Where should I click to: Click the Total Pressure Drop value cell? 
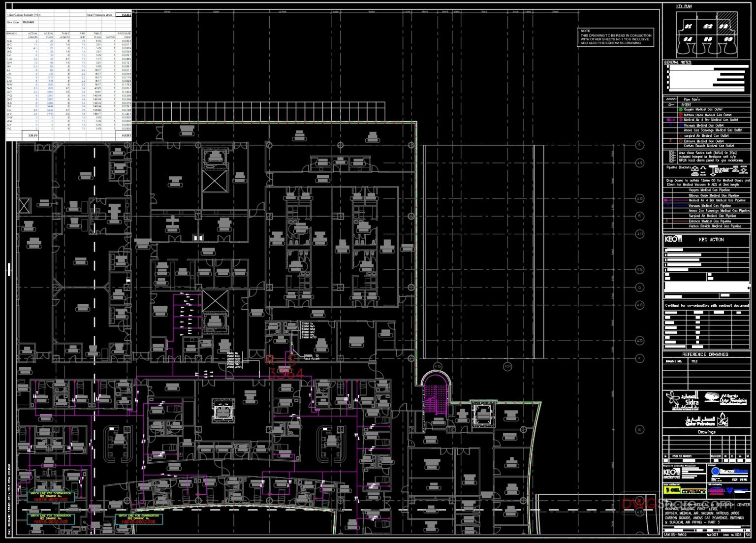coord(124,15)
